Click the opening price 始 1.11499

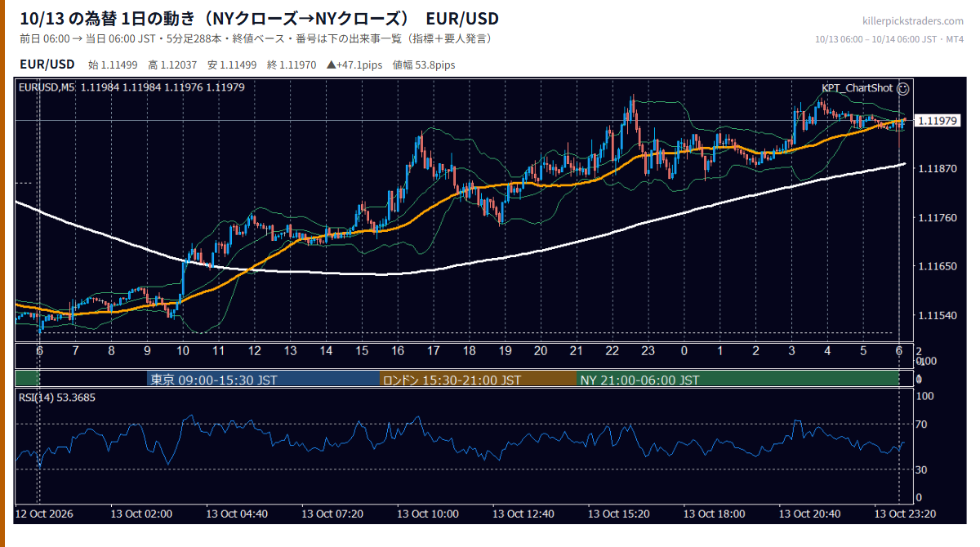[x=114, y=64]
